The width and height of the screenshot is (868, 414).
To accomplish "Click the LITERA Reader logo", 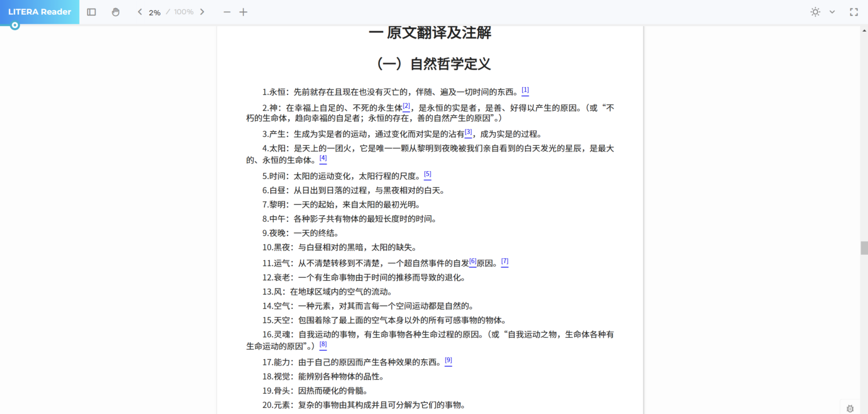I will [x=39, y=11].
